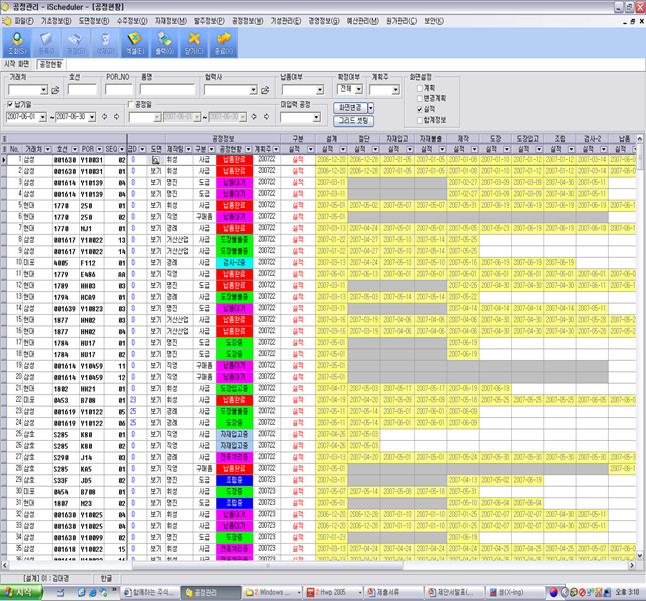The width and height of the screenshot is (646, 601).
Task: Open the 납품여부 dropdown
Action: point(320,90)
